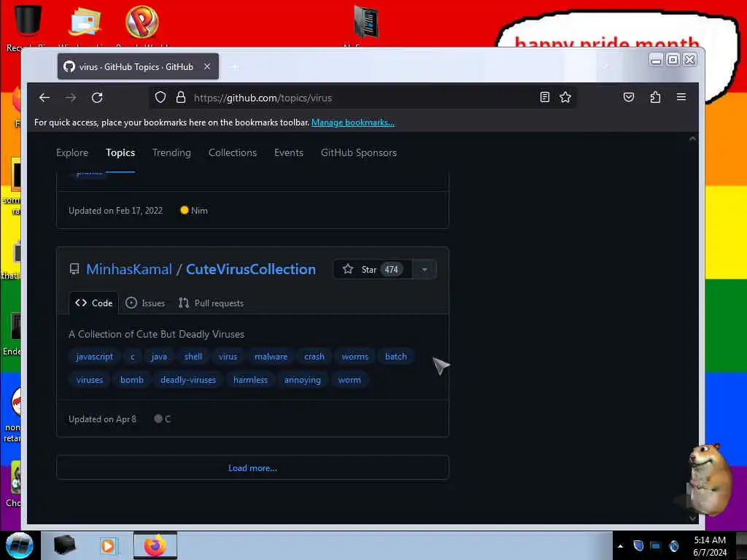
Task: Go back with the browser back arrow
Action: pos(44,98)
